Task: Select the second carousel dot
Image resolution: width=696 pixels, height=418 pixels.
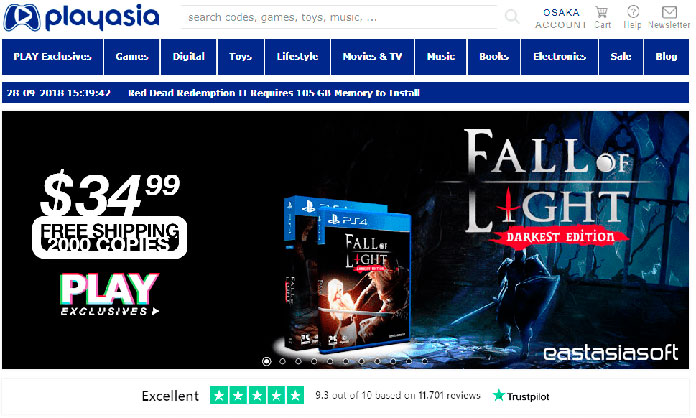Action: 282,361
